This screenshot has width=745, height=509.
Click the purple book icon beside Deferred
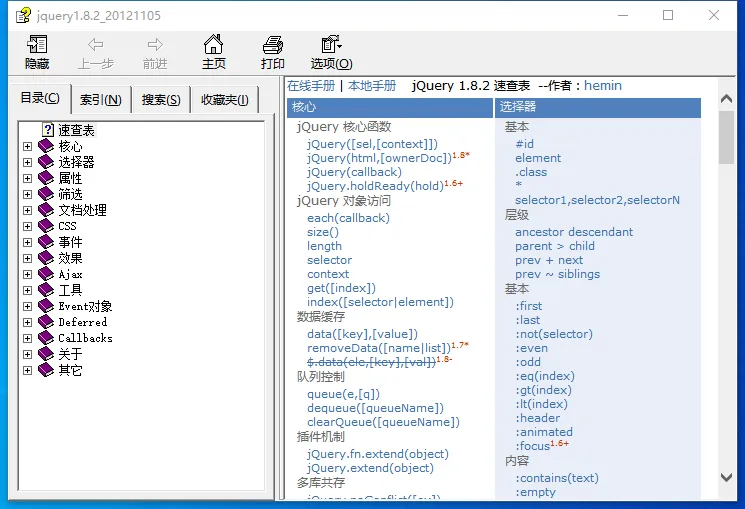pyautogui.click(x=46, y=322)
